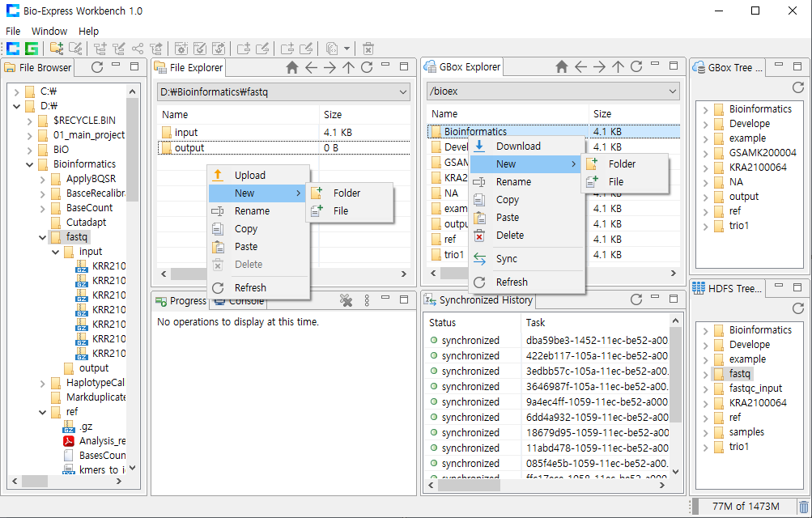The height and width of the screenshot is (518, 812).
Task: Select samples folder in HDFS Tree
Action: point(746,432)
